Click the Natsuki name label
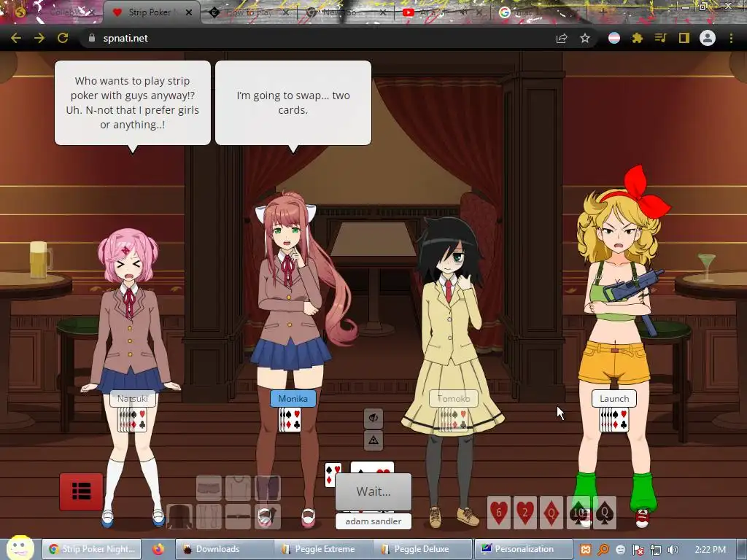The height and width of the screenshot is (560, 747). 133,399
